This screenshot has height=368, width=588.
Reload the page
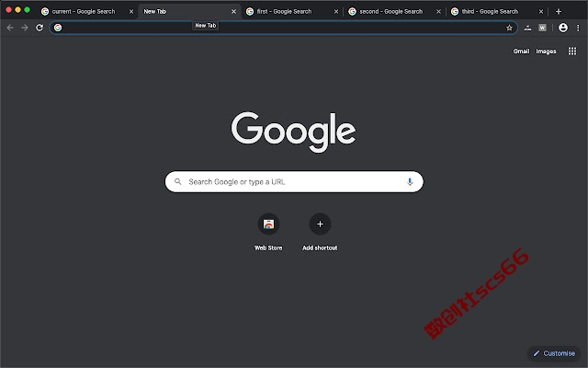tap(40, 28)
